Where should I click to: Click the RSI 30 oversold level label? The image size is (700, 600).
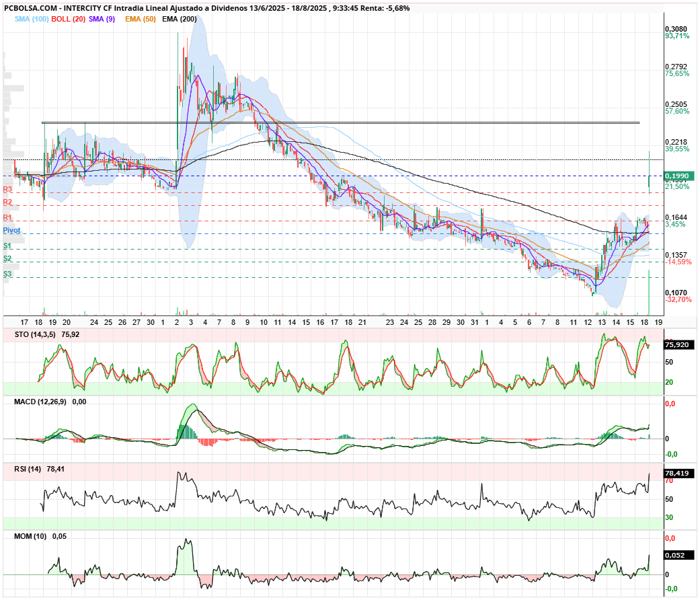click(669, 518)
